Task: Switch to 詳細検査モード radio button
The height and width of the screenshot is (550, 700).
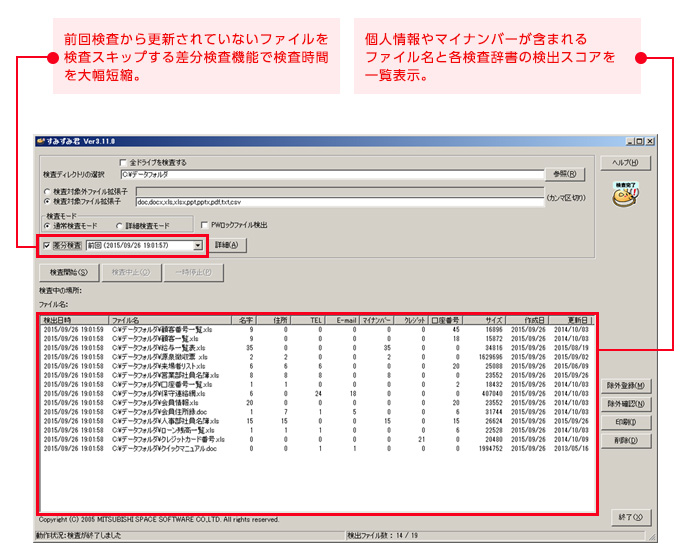Action: (x=119, y=226)
